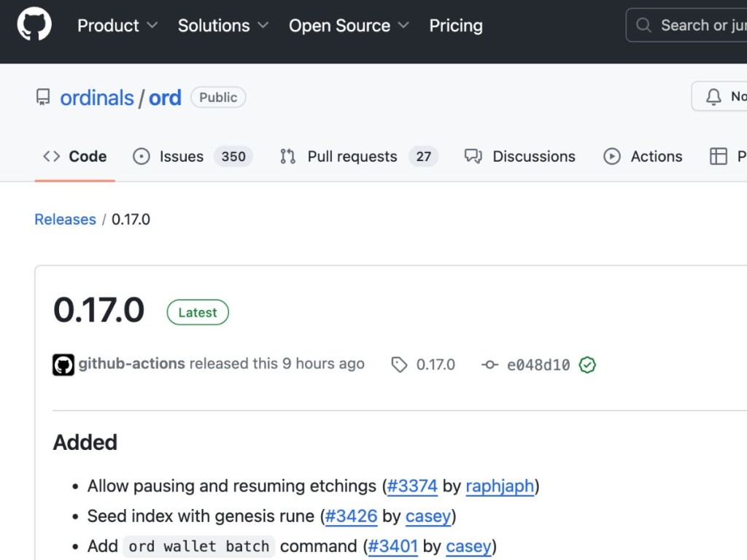Click the Actions play-circle icon
Image resolution: width=747 pixels, height=560 pixels.
611,156
